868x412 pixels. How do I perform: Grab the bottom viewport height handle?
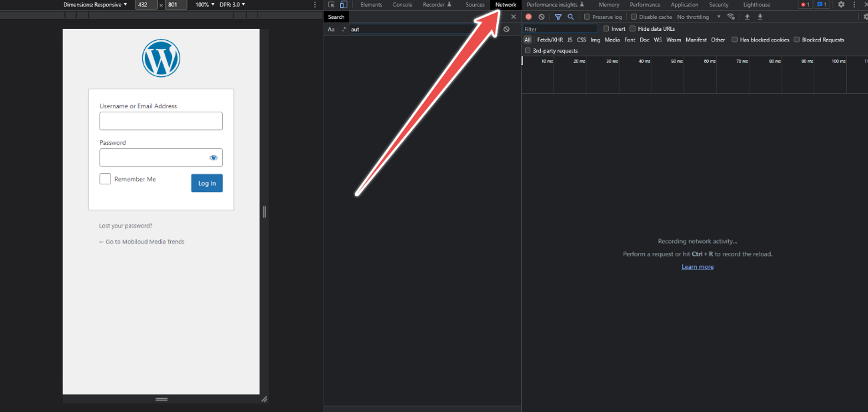pyautogui.click(x=161, y=399)
